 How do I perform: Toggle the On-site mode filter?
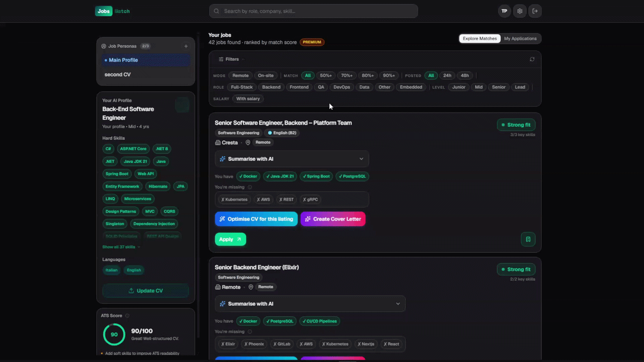(x=266, y=75)
